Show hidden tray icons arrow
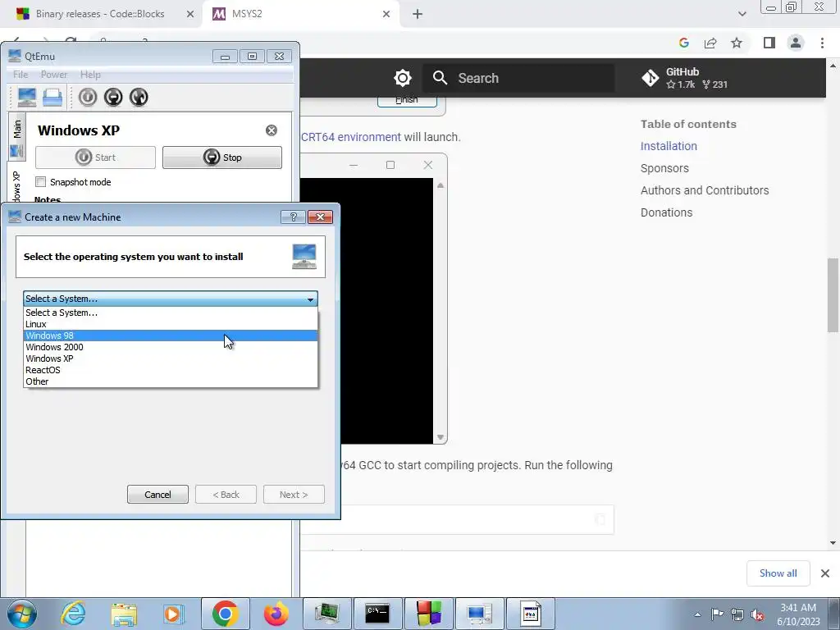 pos(697,614)
